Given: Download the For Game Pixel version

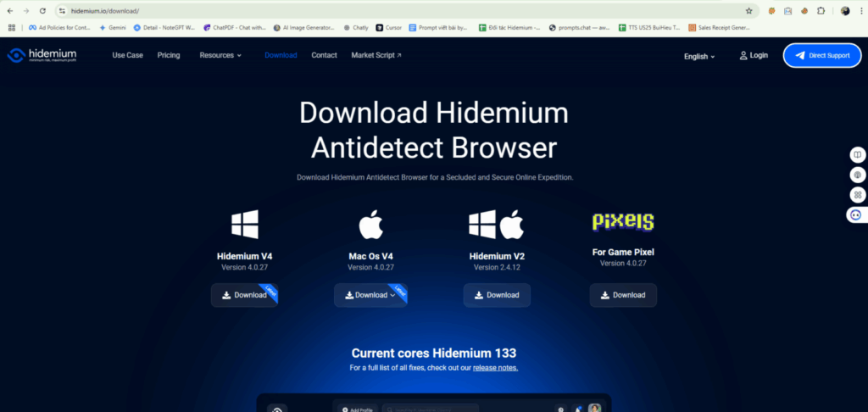Looking at the screenshot, I should click(x=623, y=295).
